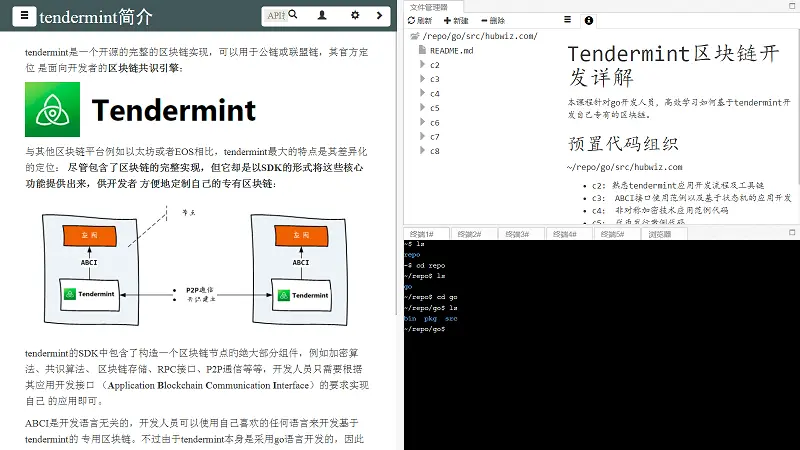
Task: Click the search magnifier icon
Action: 293,15
